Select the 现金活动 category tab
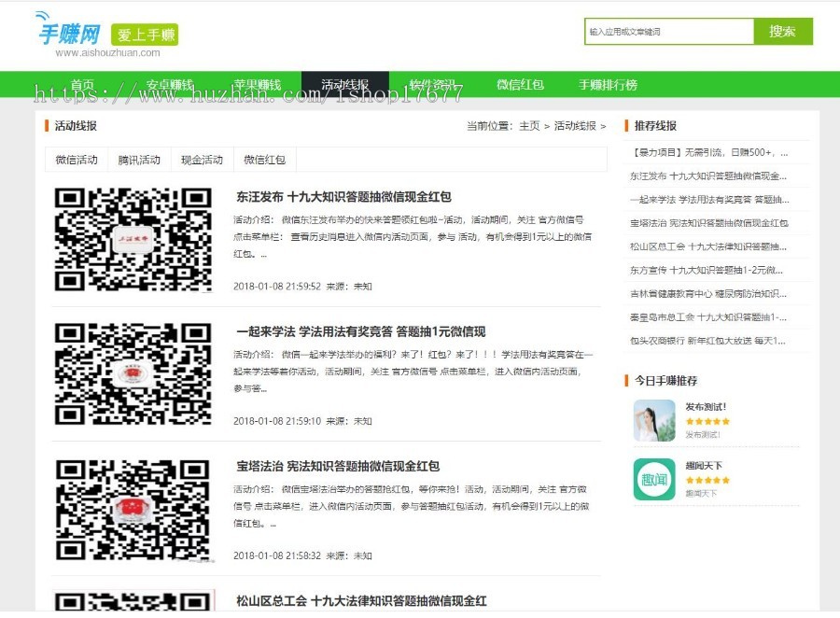The image size is (840, 618). pyautogui.click(x=202, y=160)
